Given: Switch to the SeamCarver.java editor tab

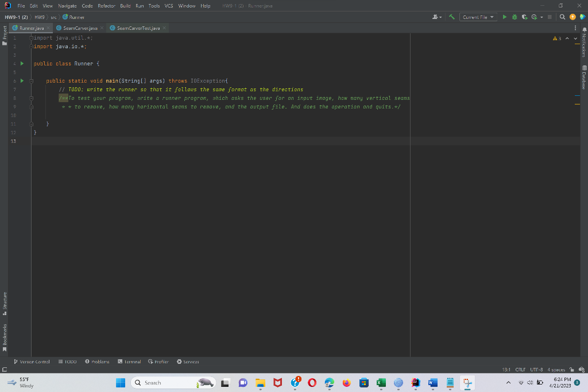Looking at the screenshot, I should tap(80, 28).
